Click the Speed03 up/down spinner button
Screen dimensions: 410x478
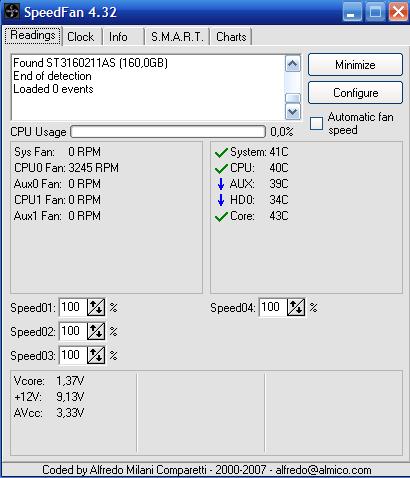96,355
